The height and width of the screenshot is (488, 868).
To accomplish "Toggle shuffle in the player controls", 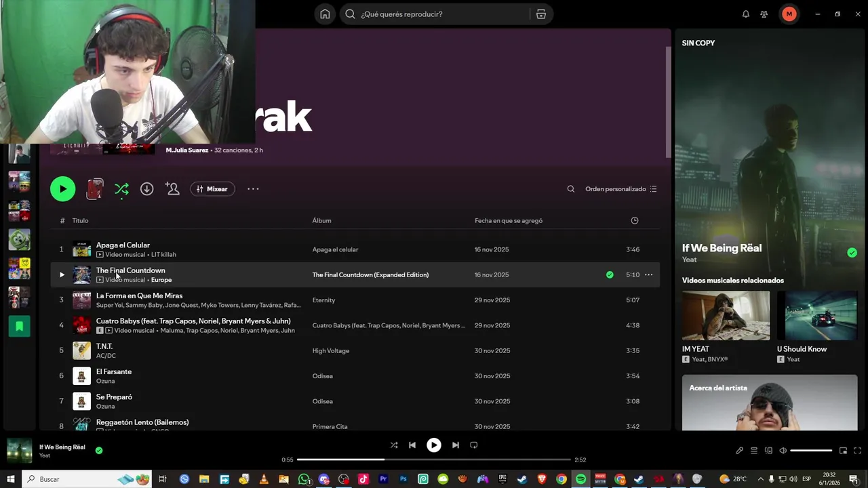I will (x=394, y=445).
